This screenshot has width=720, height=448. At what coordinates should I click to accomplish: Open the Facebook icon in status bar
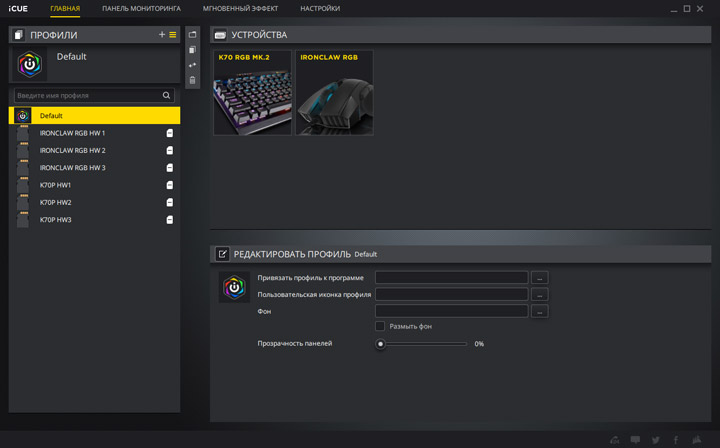676,440
